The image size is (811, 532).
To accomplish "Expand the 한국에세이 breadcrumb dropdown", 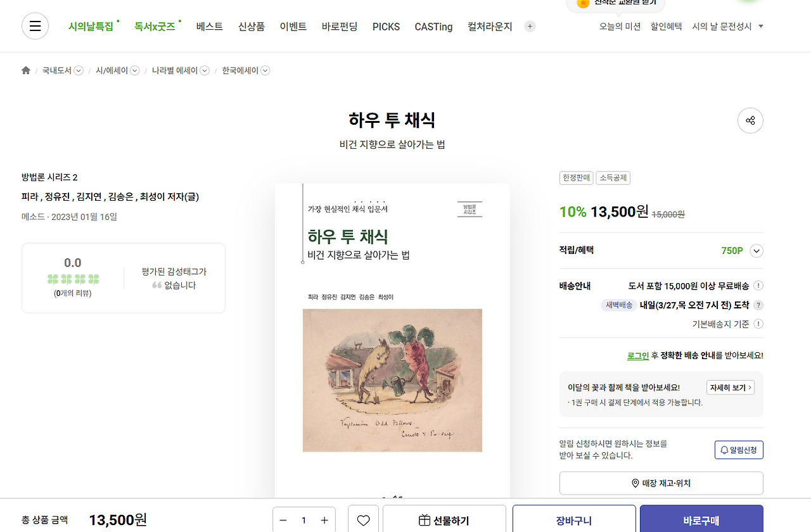I will (265, 71).
